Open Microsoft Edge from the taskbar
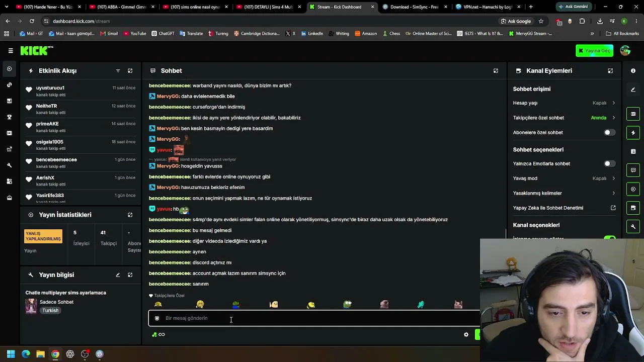The width and height of the screenshot is (644, 362). 26,354
